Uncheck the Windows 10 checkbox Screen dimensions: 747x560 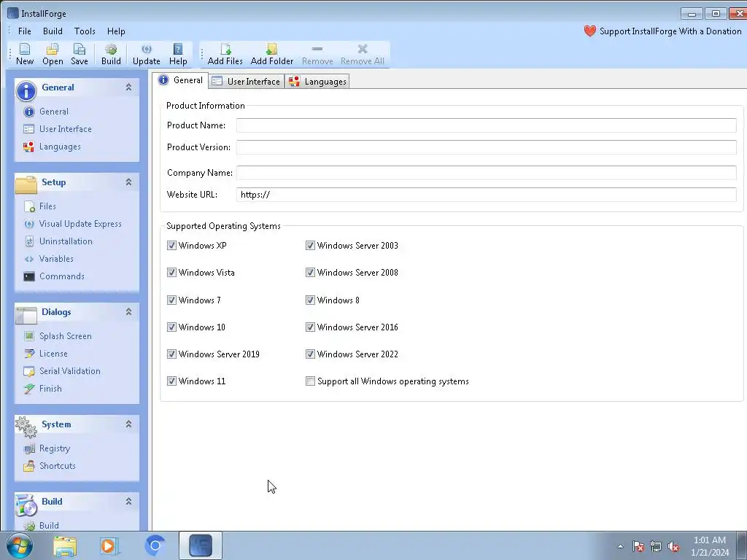pos(171,327)
